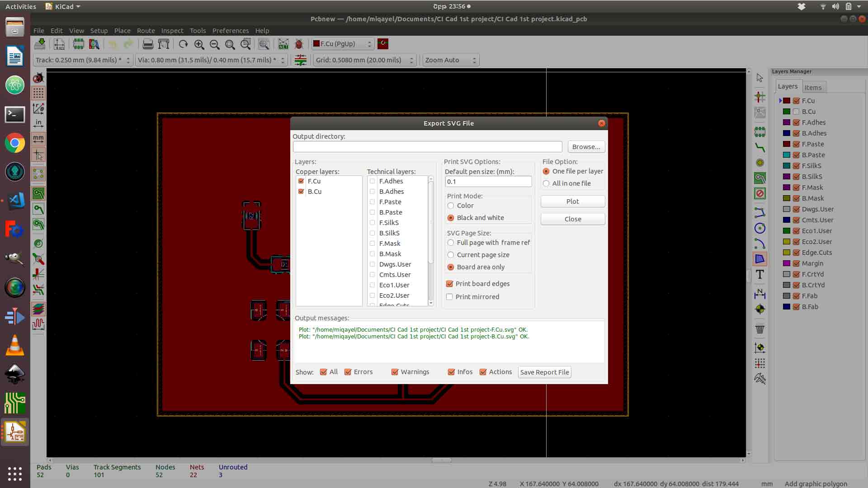Click the Print board icon
The image size is (868, 488).
click(147, 44)
